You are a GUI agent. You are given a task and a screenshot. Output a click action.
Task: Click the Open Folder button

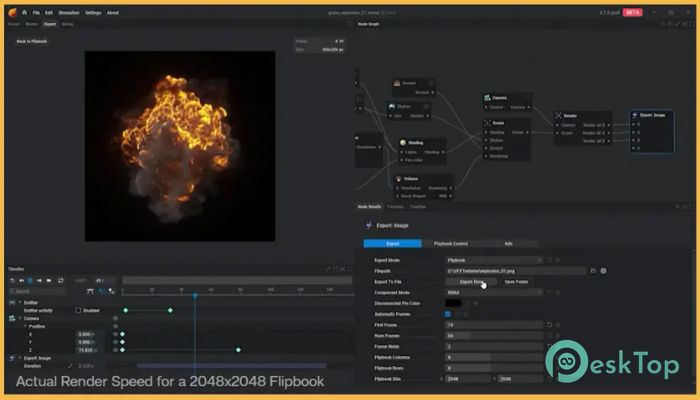(x=516, y=282)
